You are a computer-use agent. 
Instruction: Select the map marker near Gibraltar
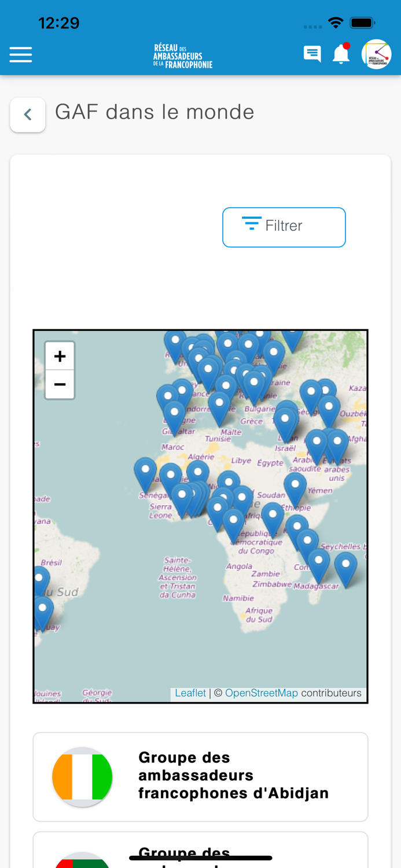tap(174, 418)
